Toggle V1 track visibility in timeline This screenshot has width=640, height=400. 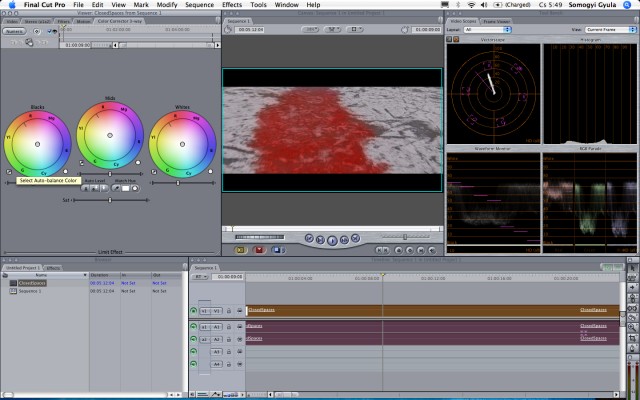click(194, 311)
